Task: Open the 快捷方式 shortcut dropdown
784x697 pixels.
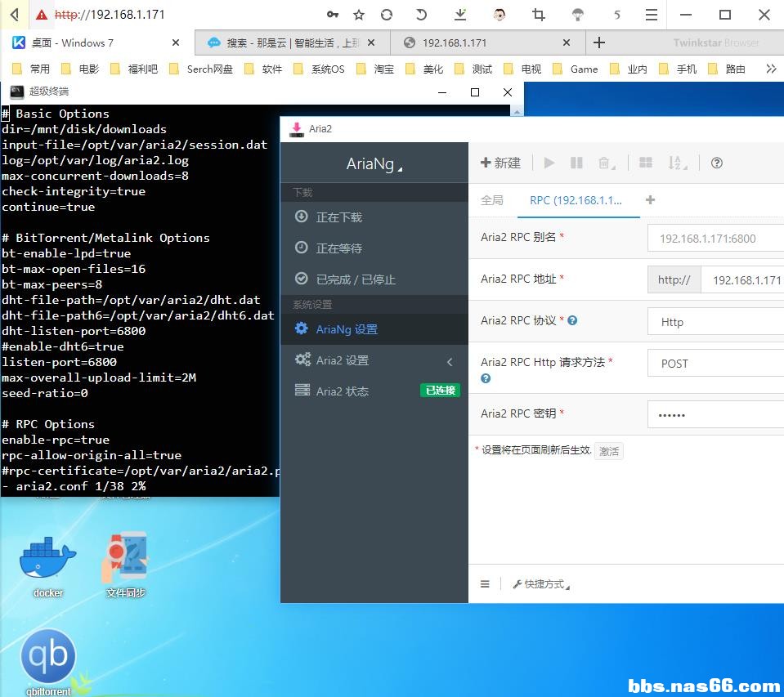Action: (x=541, y=584)
